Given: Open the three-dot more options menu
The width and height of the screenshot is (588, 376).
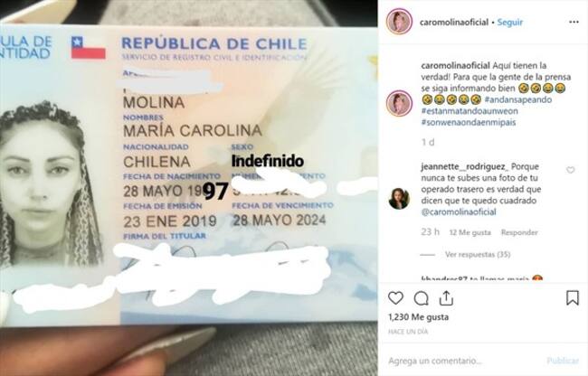Looking at the screenshot, I should (x=574, y=22).
